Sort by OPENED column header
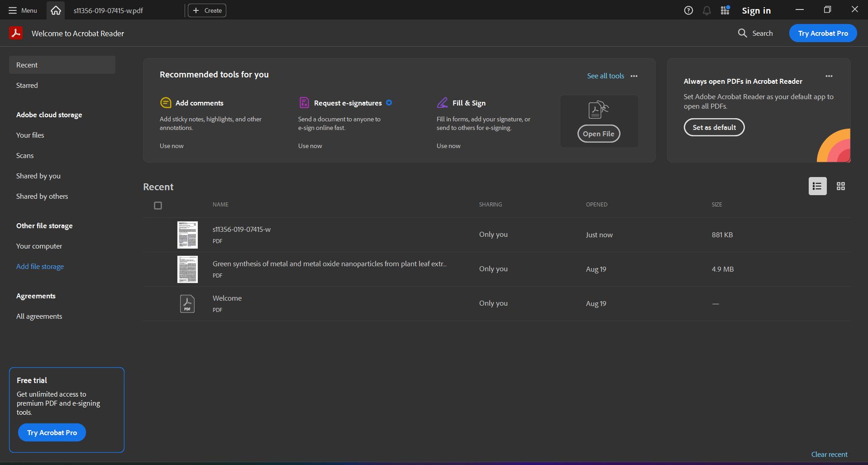The width and height of the screenshot is (868, 465). click(596, 205)
